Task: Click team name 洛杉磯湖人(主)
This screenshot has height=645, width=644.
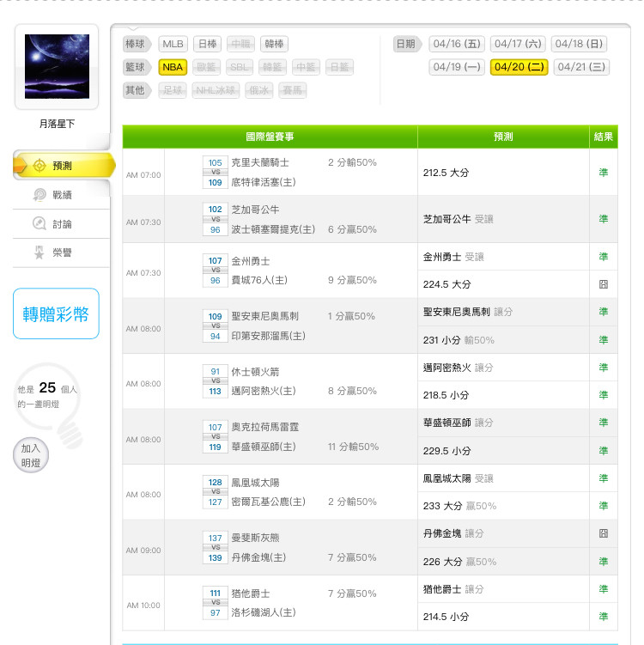Action: [x=264, y=612]
